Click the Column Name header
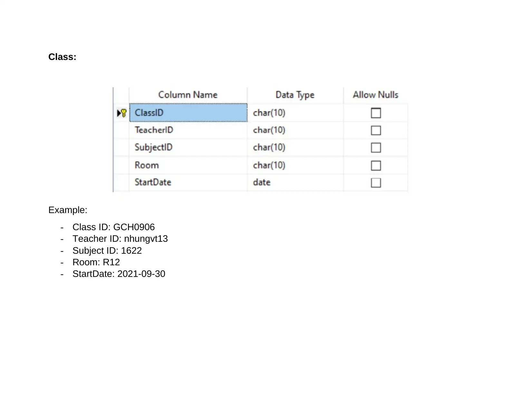The height and width of the screenshot is (411, 532). 188,95
